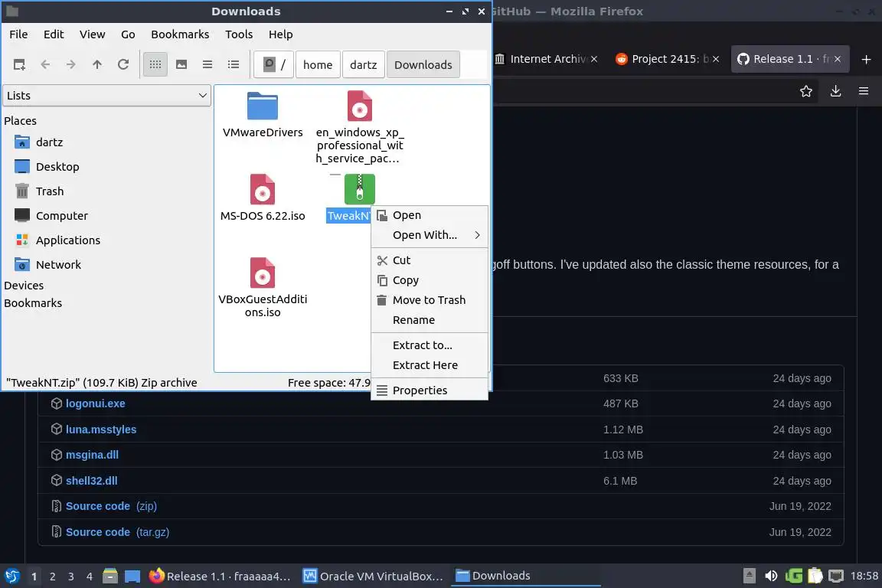This screenshot has width=882, height=588.
Task: Download luna.msstyles from release assets
Action: tap(101, 430)
